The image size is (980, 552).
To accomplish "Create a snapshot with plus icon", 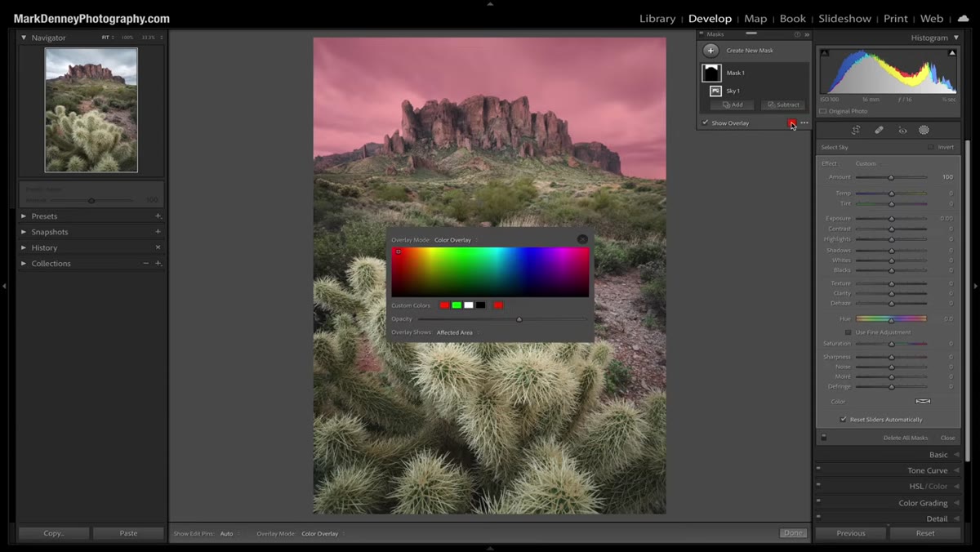I will click(158, 232).
